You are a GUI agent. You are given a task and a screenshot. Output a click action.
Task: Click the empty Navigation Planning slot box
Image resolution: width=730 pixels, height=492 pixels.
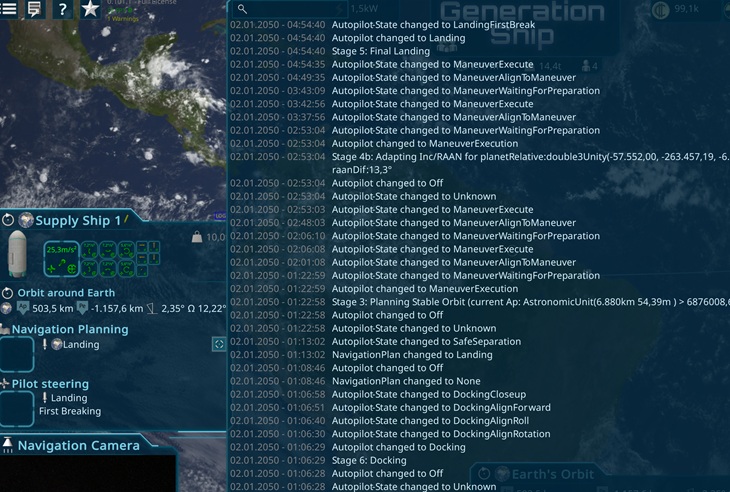(x=17, y=354)
